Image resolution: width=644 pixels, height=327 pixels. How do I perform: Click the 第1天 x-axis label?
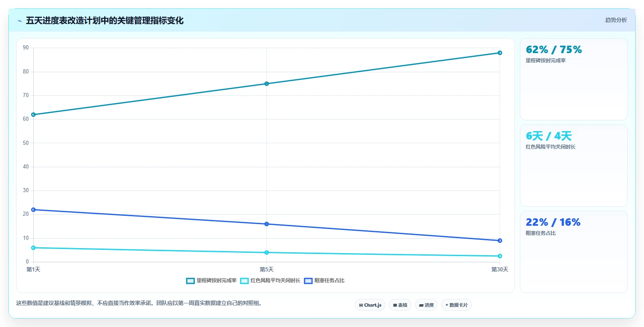(33, 270)
